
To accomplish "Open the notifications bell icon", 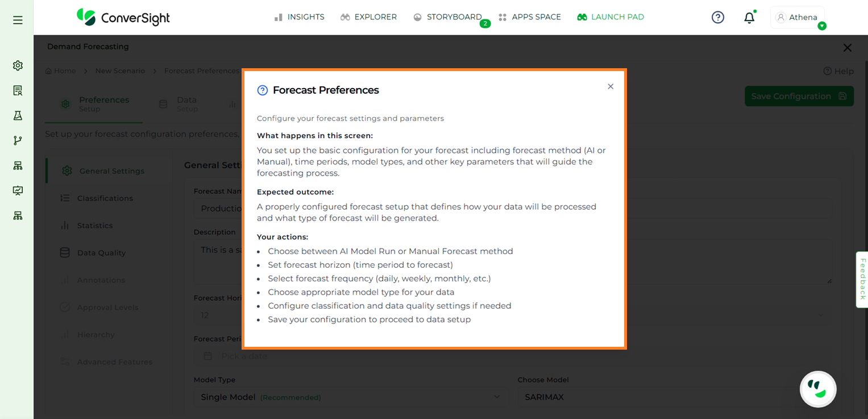I will (749, 18).
